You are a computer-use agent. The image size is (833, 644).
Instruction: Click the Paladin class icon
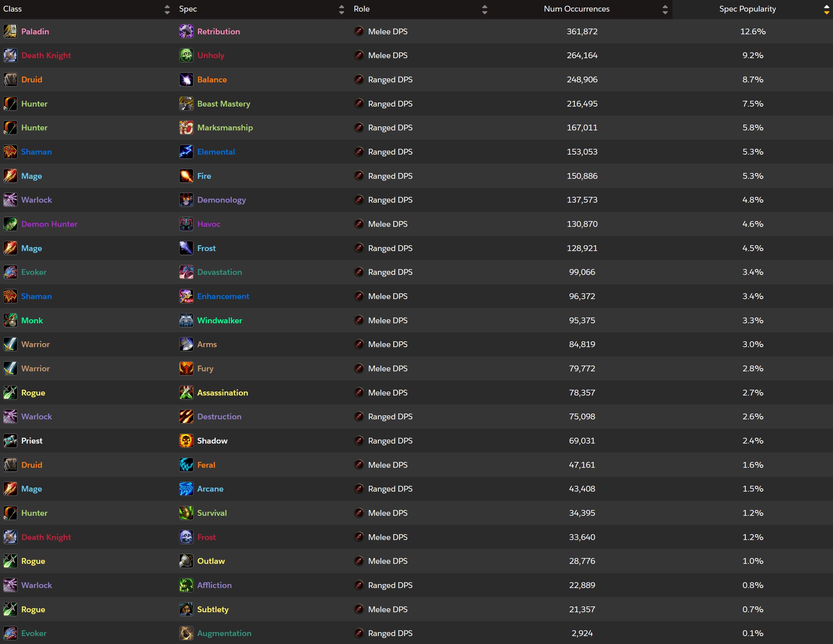tap(10, 31)
